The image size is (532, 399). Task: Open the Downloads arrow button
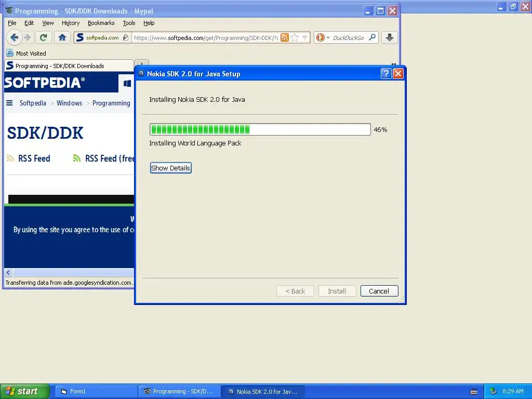pos(390,37)
